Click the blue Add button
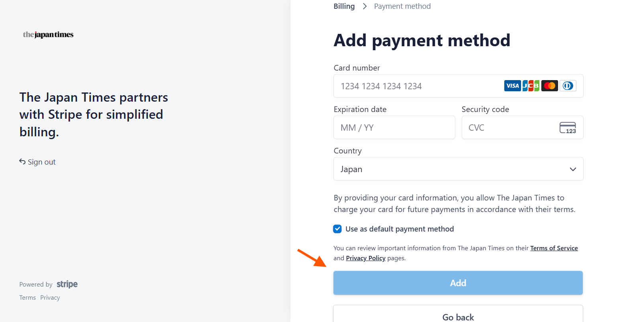Viewport: 644px width, 322px height. tap(458, 283)
